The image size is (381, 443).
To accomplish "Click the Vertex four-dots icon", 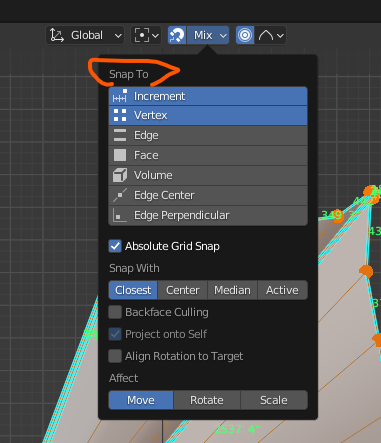I will coord(120,115).
